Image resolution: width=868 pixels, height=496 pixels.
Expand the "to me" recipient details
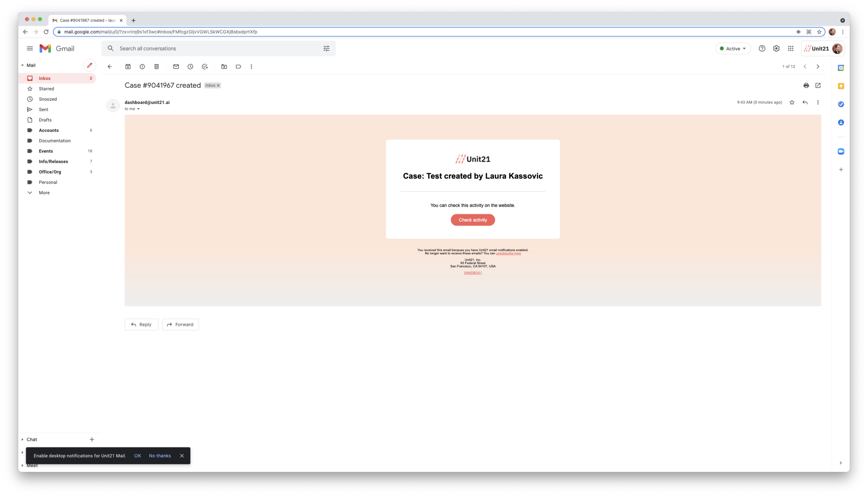click(x=138, y=109)
